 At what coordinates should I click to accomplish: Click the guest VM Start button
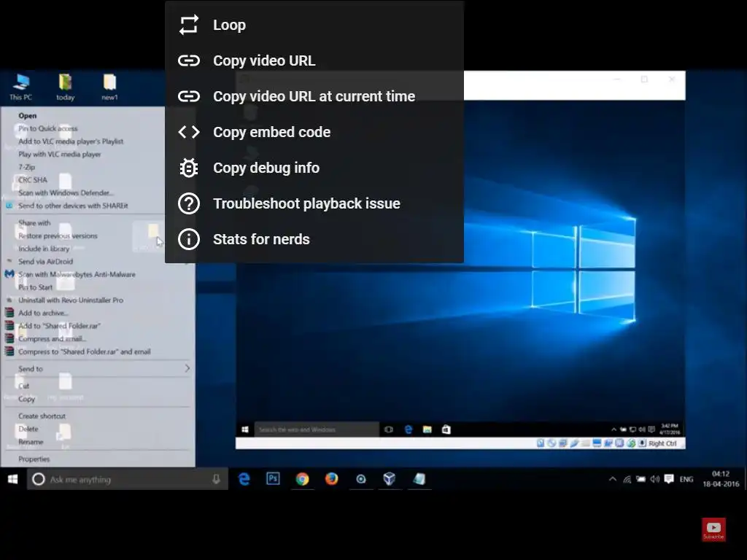pos(245,429)
